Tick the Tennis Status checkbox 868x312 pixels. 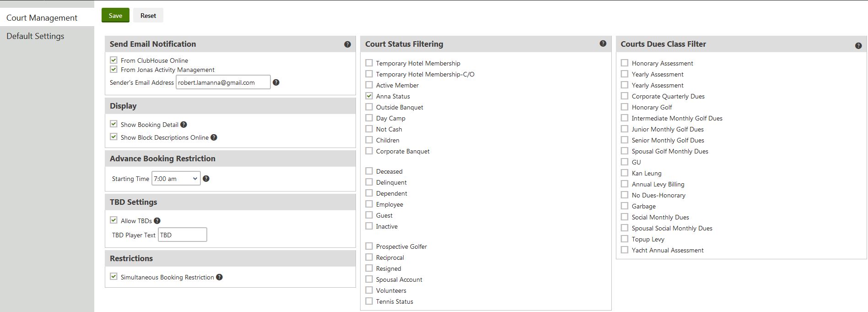pyautogui.click(x=369, y=301)
